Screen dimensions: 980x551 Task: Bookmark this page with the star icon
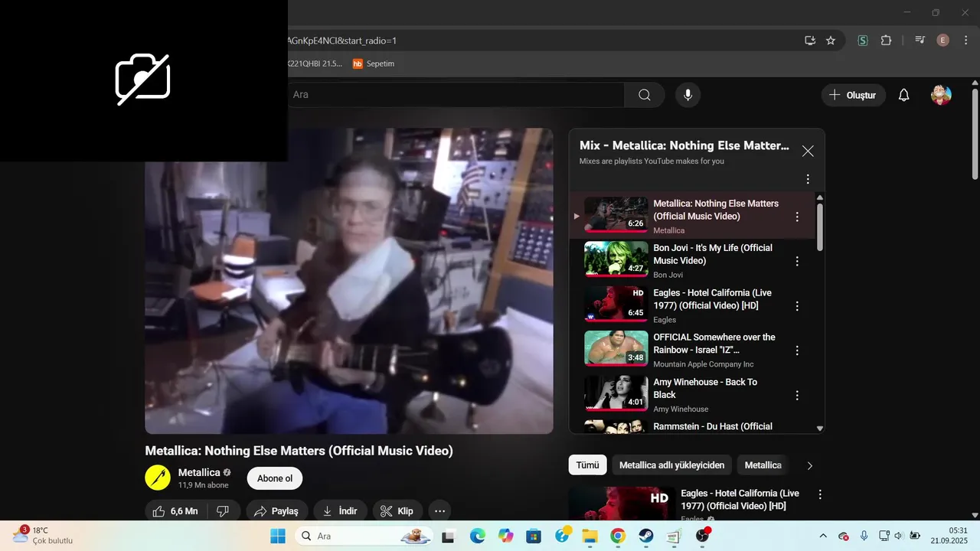(831, 41)
